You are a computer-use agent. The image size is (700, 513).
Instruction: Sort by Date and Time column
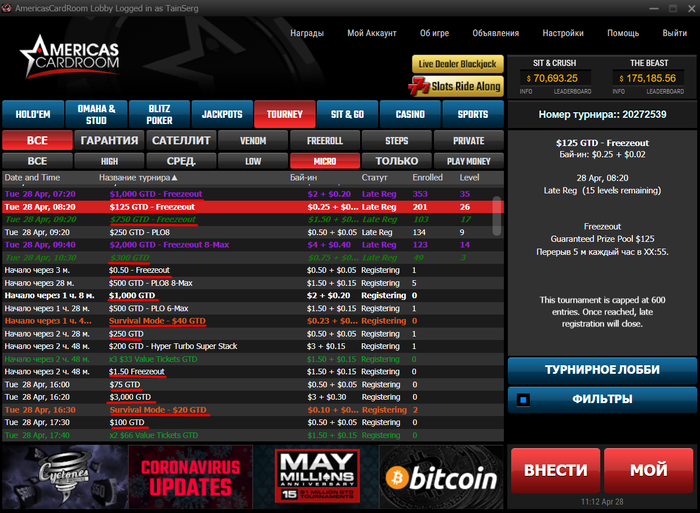[32, 178]
